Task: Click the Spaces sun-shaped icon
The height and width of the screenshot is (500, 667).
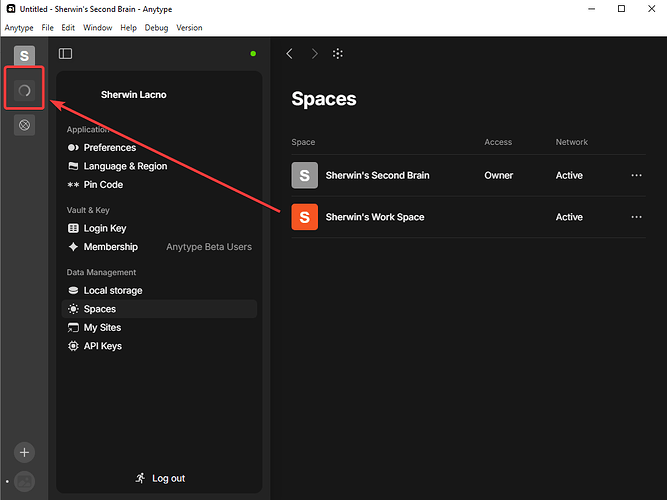Action: click(73, 309)
